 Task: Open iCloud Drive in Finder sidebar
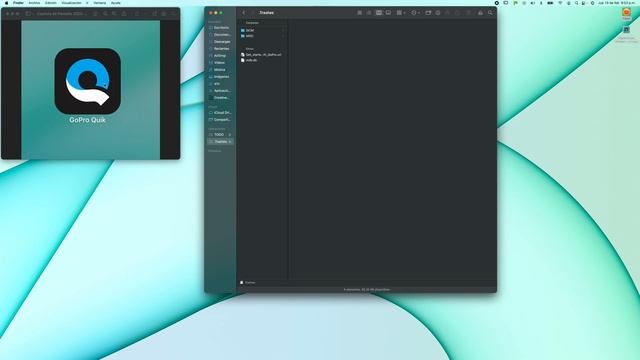(220, 113)
